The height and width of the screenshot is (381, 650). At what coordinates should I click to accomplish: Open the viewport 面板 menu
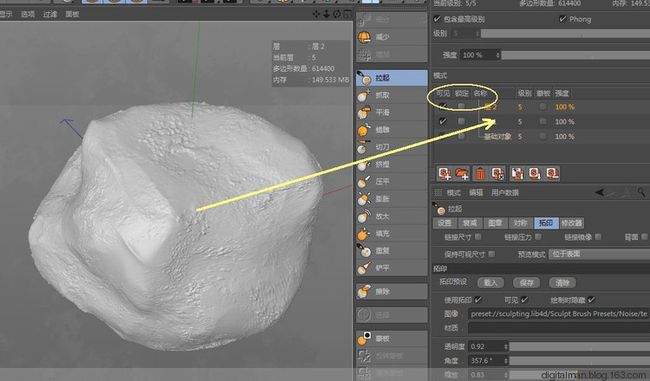click(72, 14)
